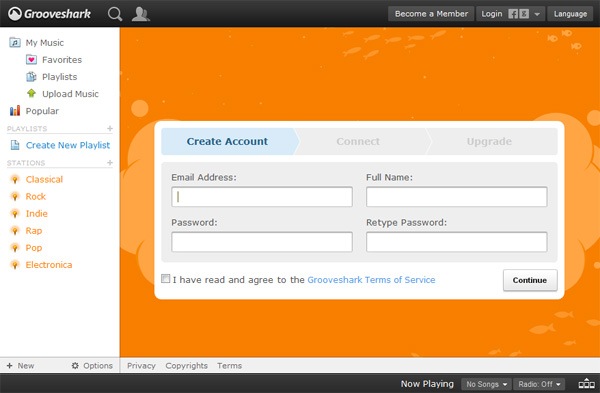Image resolution: width=600 pixels, height=393 pixels.
Task: Click the Rock station radio icon
Action: 15,197
